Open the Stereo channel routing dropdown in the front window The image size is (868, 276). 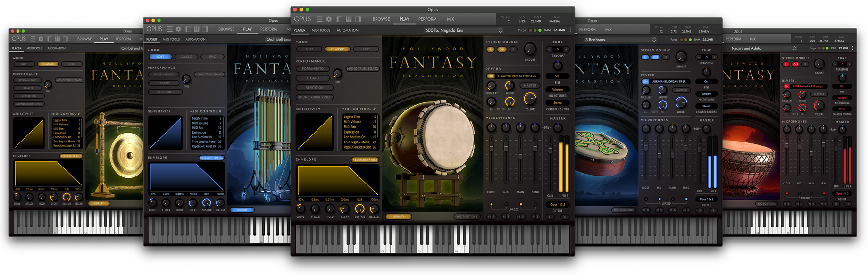tap(558, 102)
